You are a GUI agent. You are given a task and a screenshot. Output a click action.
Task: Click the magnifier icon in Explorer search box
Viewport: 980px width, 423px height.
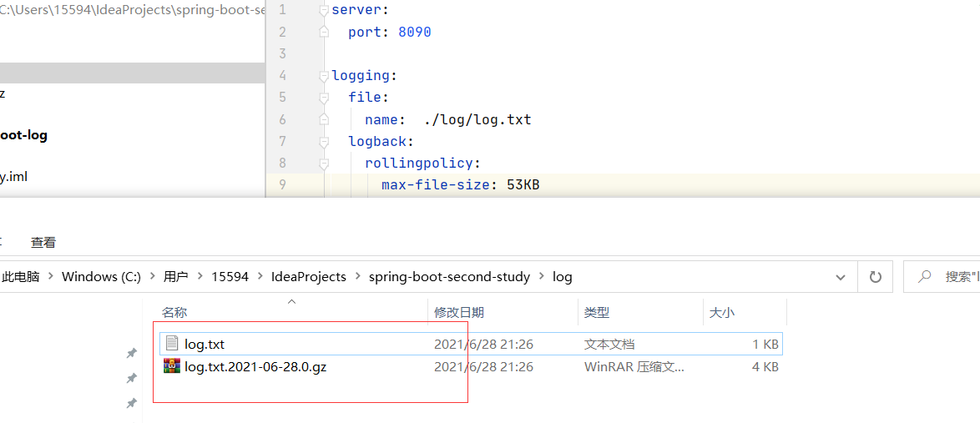(926, 277)
